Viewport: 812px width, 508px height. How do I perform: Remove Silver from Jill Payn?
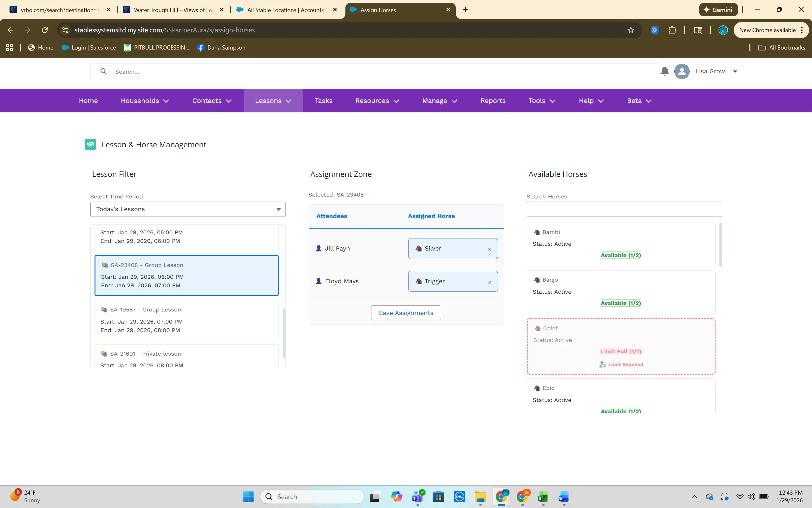(x=489, y=249)
